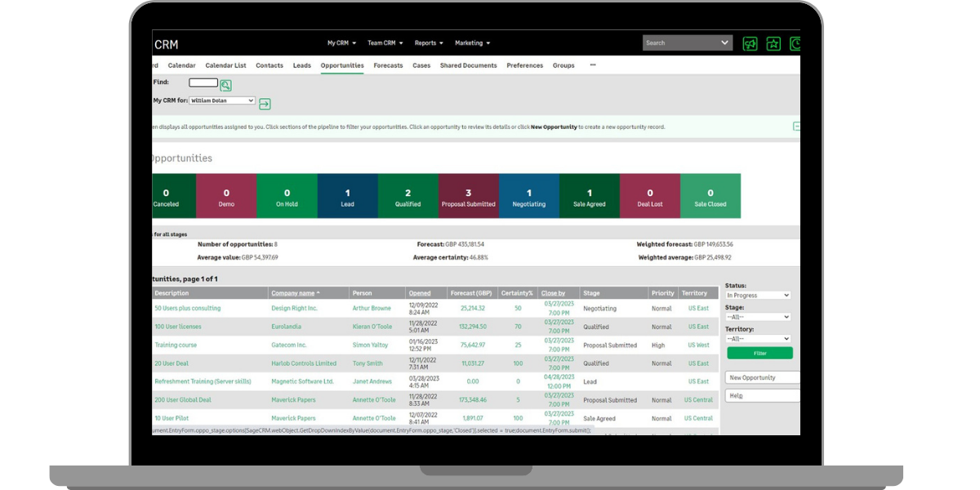Viewport: 980px width, 490px height.
Task: Filter pipeline by the On Hold tile
Action: point(287,196)
